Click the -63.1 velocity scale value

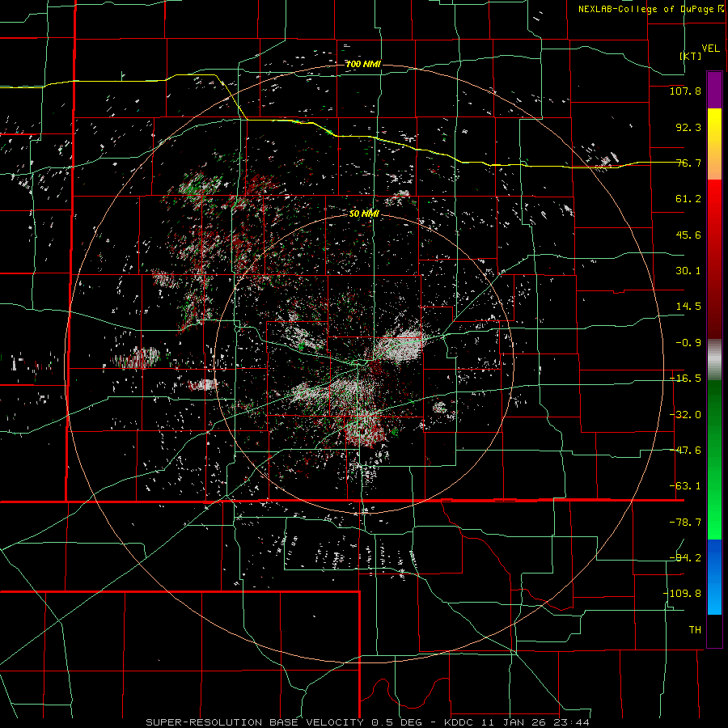(x=685, y=486)
